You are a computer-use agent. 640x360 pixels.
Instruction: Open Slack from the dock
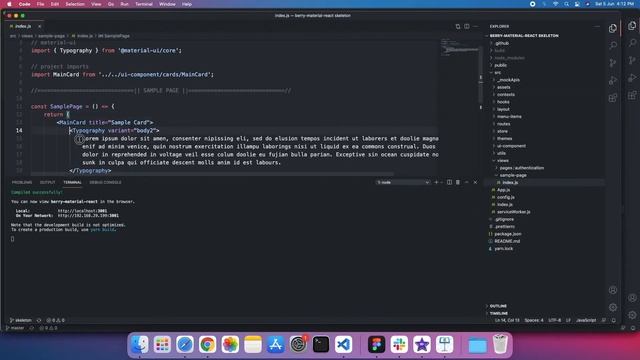399,344
